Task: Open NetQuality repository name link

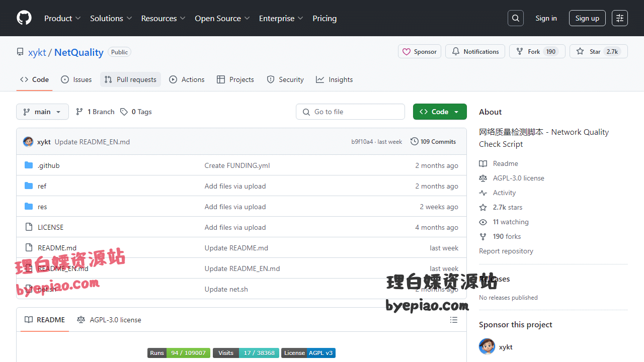Action: (79, 52)
